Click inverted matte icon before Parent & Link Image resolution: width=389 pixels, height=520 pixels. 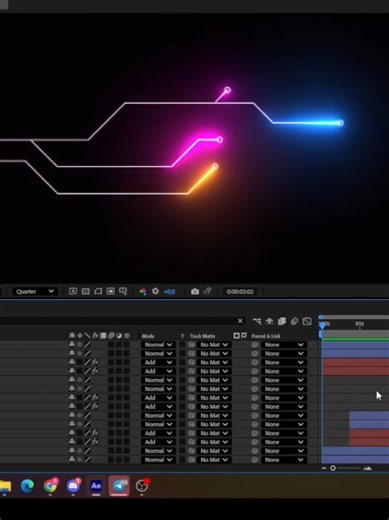click(x=244, y=335)
